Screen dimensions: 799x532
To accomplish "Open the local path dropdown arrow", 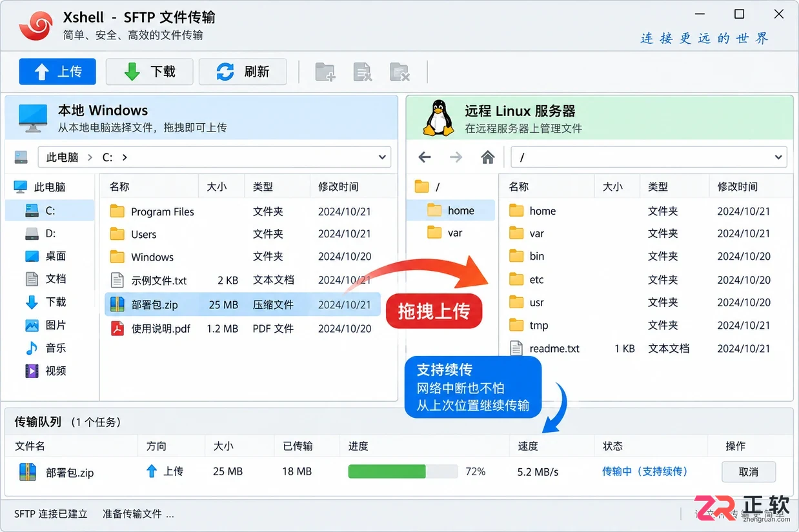I will 383,157.
